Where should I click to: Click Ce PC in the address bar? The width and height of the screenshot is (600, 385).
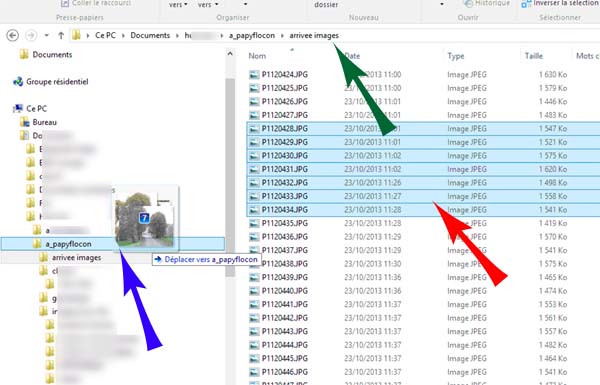point(105,35)
